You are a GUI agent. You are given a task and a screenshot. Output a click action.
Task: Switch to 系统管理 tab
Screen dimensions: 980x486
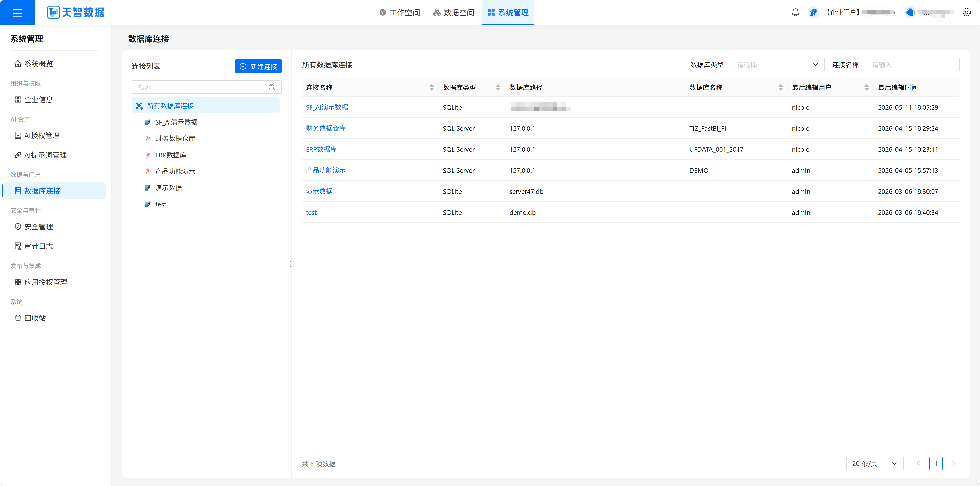click(x=508, y=13)
